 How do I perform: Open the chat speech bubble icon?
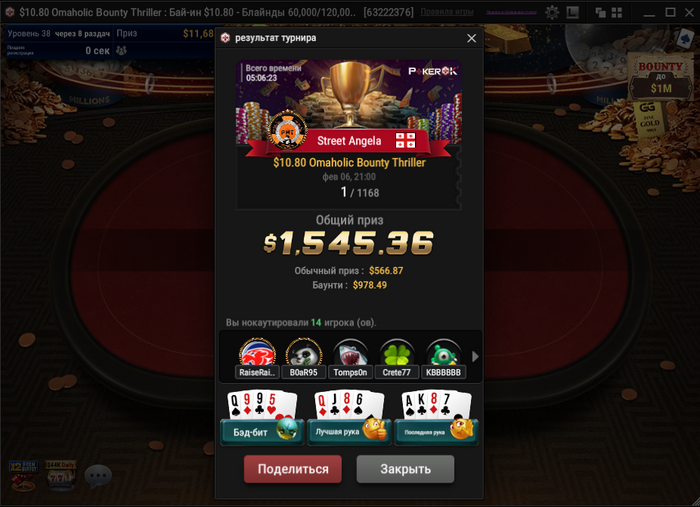click(x=98, y=476)
